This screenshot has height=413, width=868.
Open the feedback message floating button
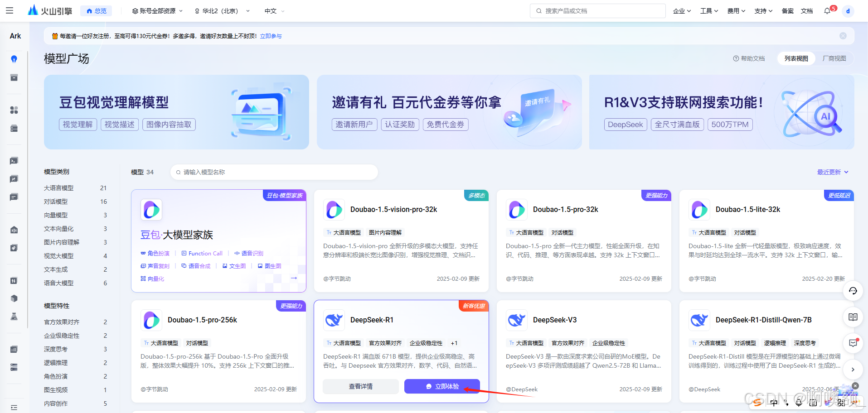(x=853, y=343)
